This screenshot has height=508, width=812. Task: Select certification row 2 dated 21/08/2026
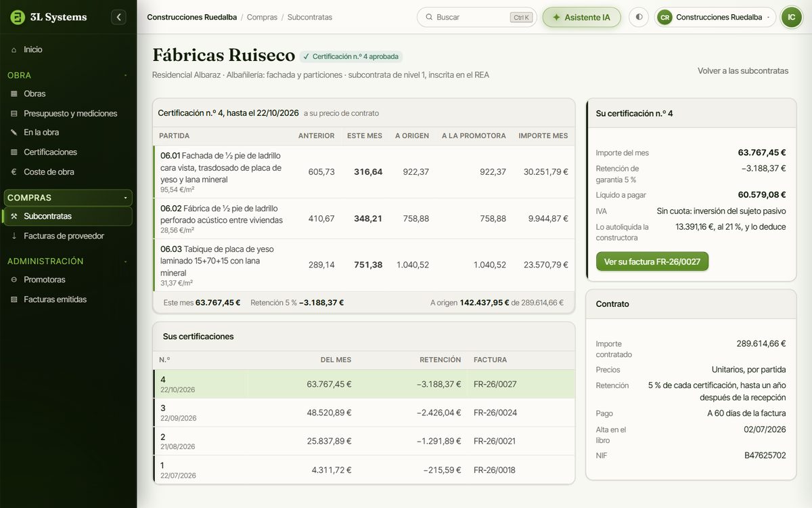[364, 441]
